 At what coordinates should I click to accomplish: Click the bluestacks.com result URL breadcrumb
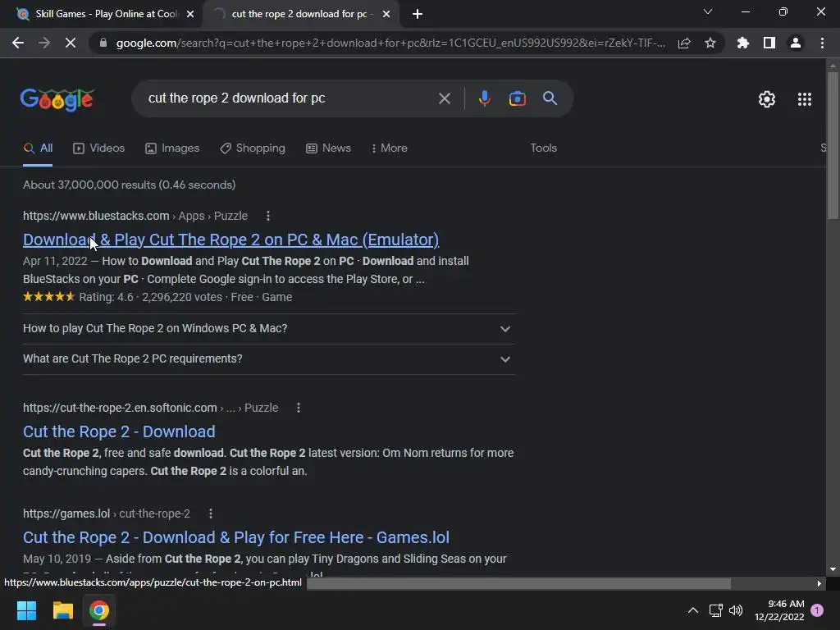[135, 216]
